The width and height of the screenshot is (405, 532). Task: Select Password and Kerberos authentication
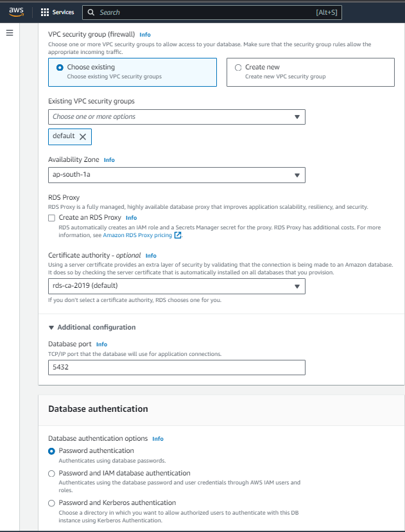[52, 503]
